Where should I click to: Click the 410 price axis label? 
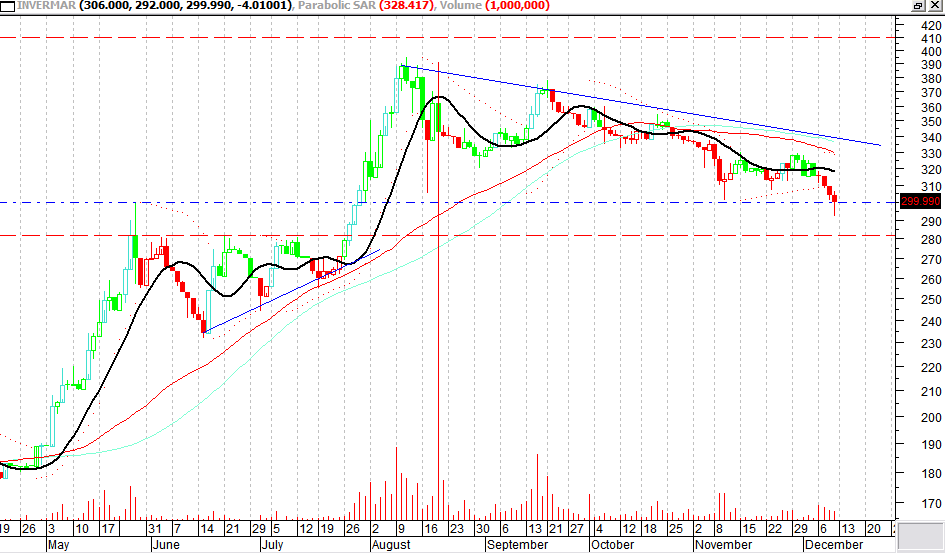(x=931, y=39)
